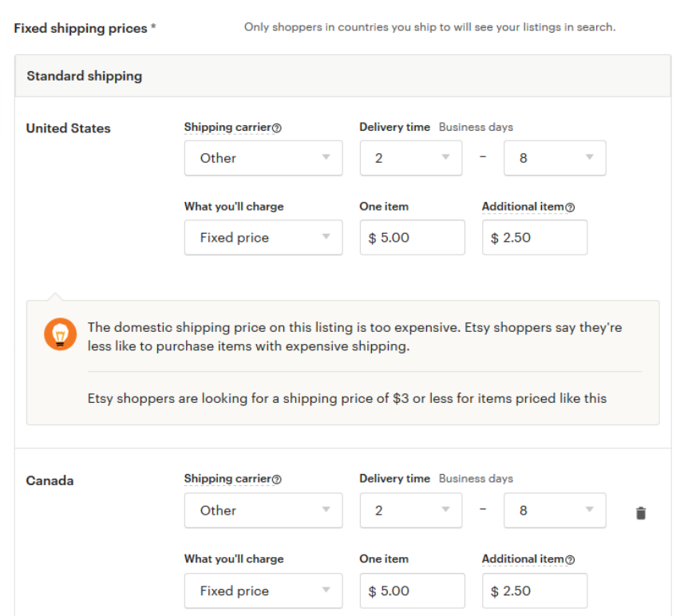Screen dimensions: 684x616
Task: Click help icon next to Canada Shipping carrier
Action: pos(277,480)
